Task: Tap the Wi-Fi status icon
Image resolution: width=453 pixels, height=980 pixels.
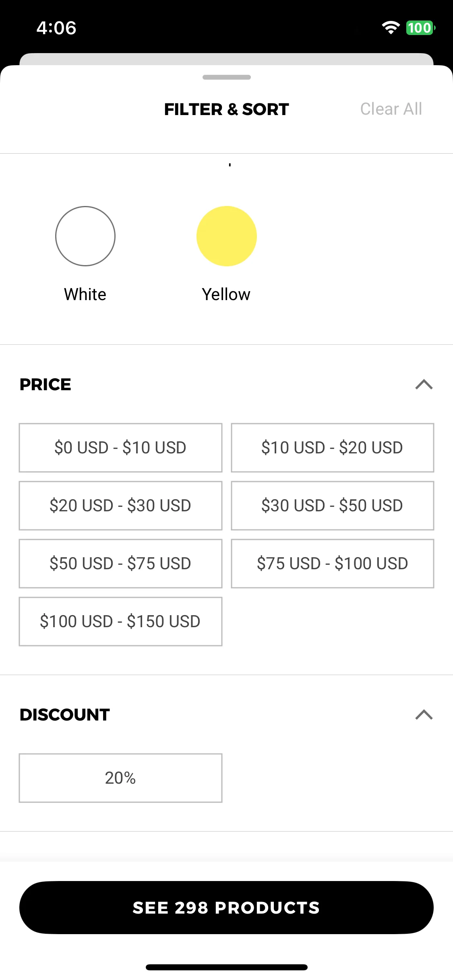Action: (x=391, y=28)
